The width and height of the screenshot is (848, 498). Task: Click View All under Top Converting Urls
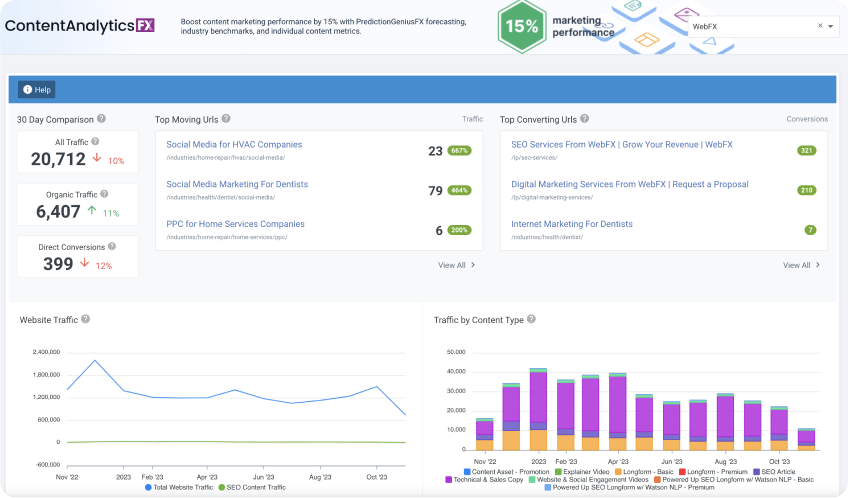801,265
